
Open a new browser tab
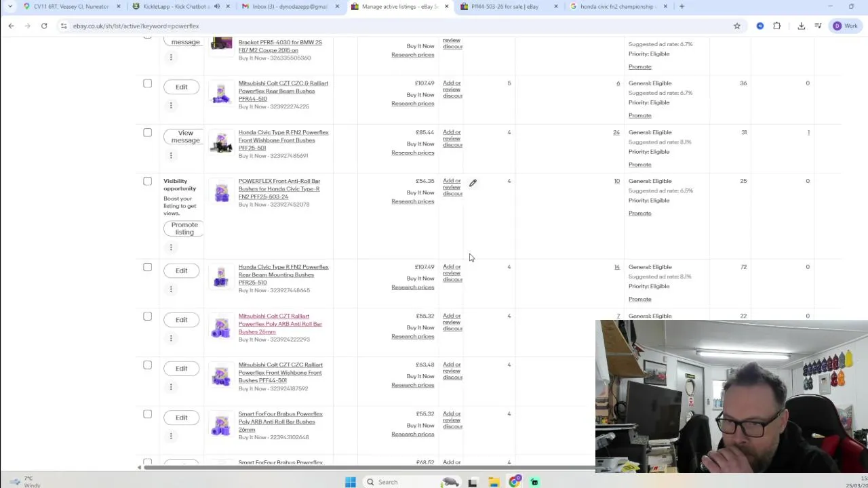[x=682, y=6]
